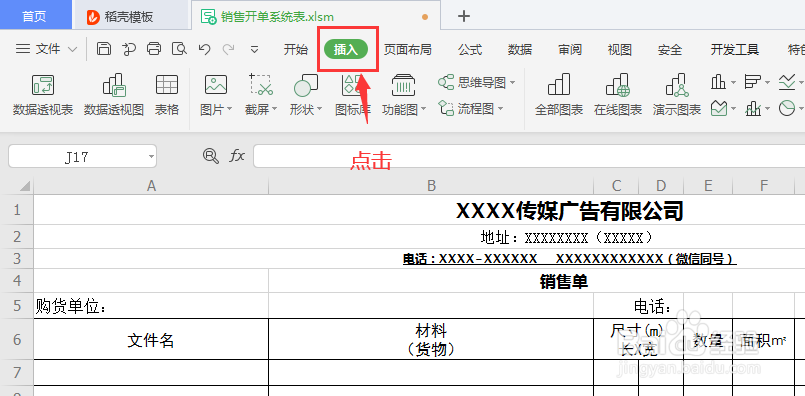This screenshot has height=396, width=805.
Task: Expand the 思维导图 dropdown arrow
Action: click(512, 83)
